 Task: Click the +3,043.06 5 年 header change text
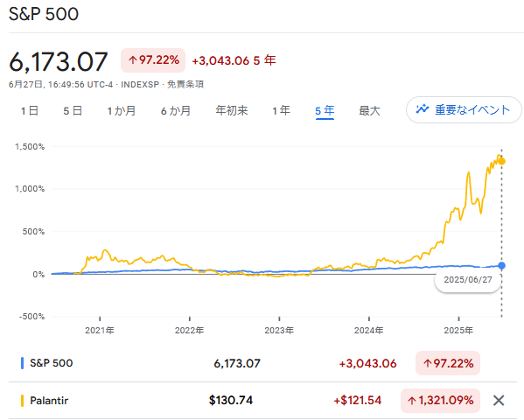(x=234, y=60)
